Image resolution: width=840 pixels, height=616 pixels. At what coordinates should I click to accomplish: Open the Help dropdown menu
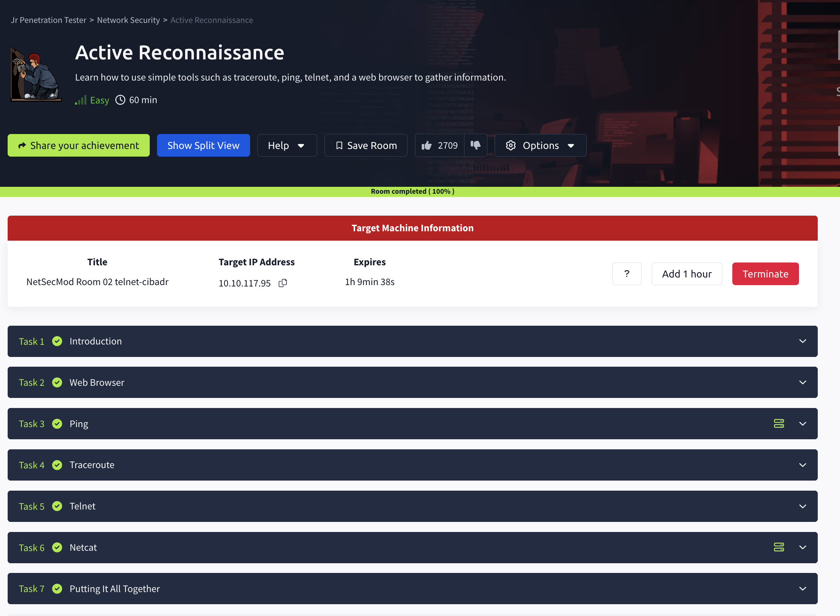287,145
